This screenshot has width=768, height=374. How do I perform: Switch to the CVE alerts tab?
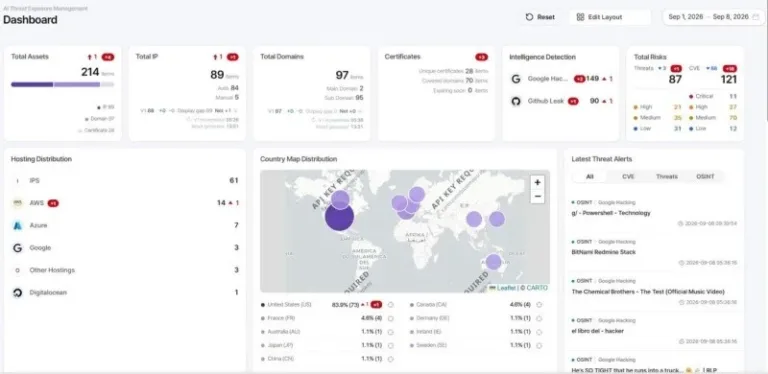tap(628, 177)
